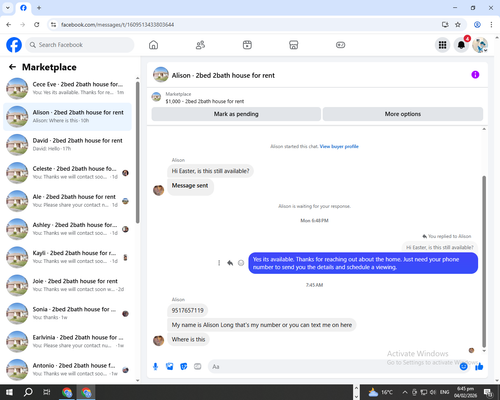
Task: Click the conversation list scrollbar
Action: (x=137, y=152)
